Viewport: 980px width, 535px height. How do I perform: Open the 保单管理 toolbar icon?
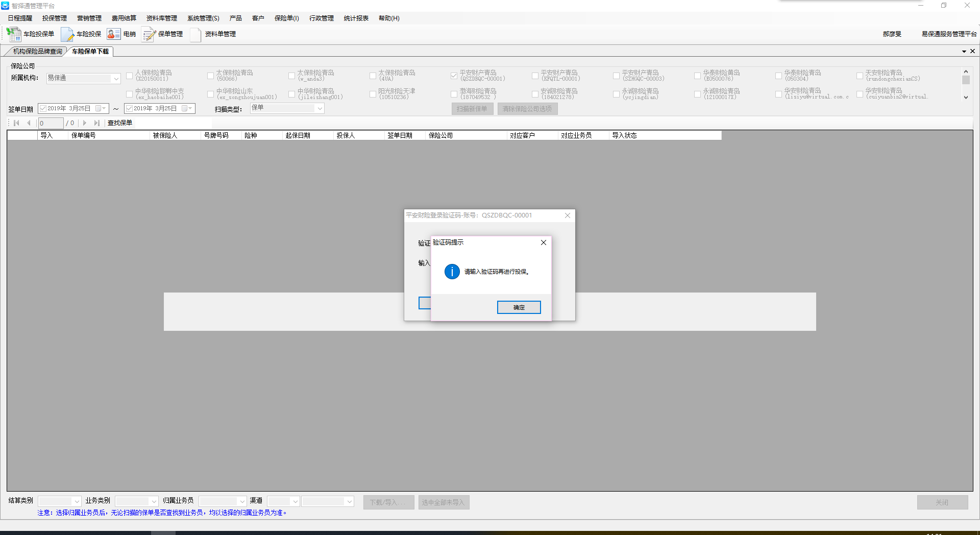click(x=162, y=34)
